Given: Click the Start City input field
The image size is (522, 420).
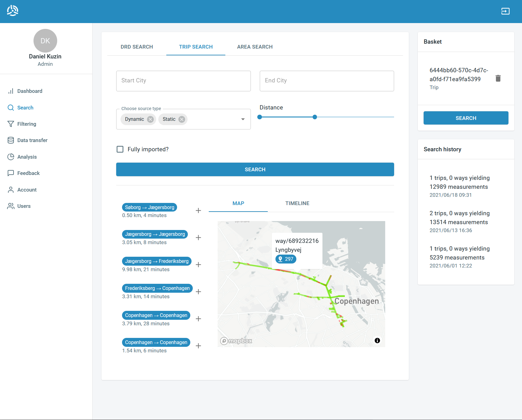Looking at the screenshot, I should coord(183,81).
